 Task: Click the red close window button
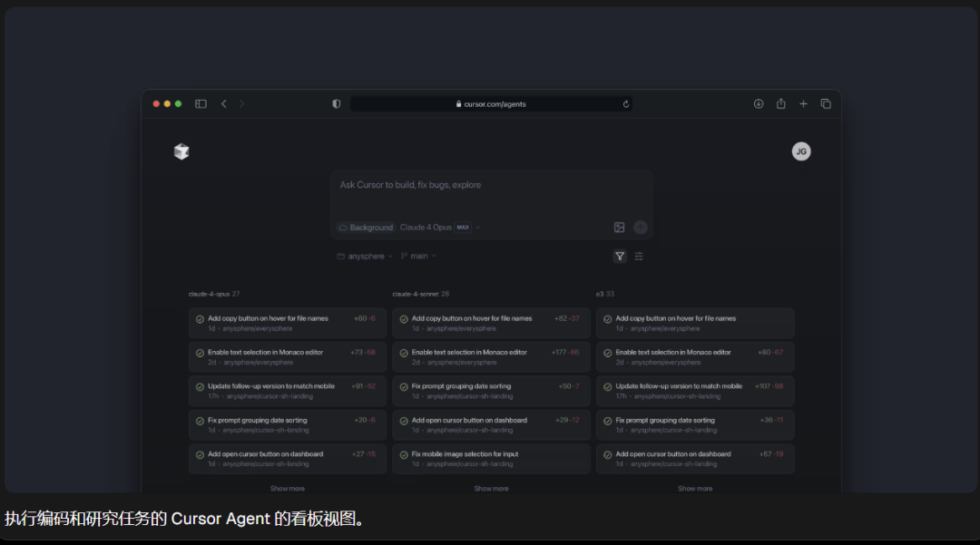click(x=156, y=103)
